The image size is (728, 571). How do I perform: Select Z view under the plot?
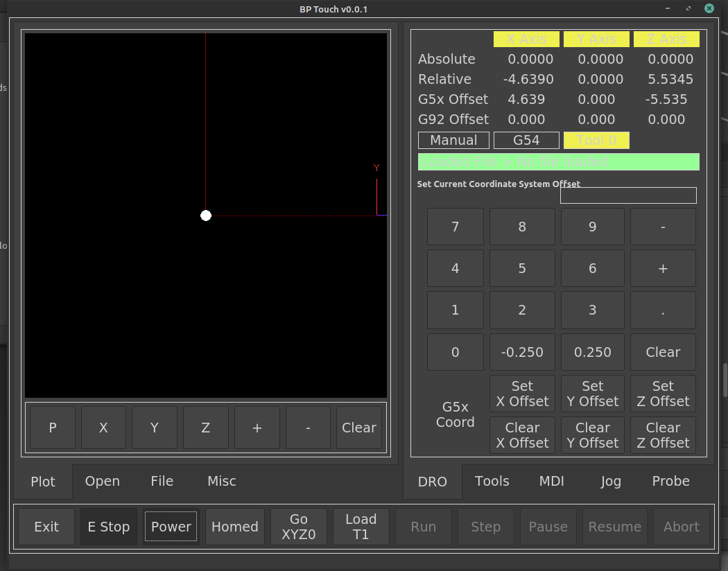[x=206, y=428]
